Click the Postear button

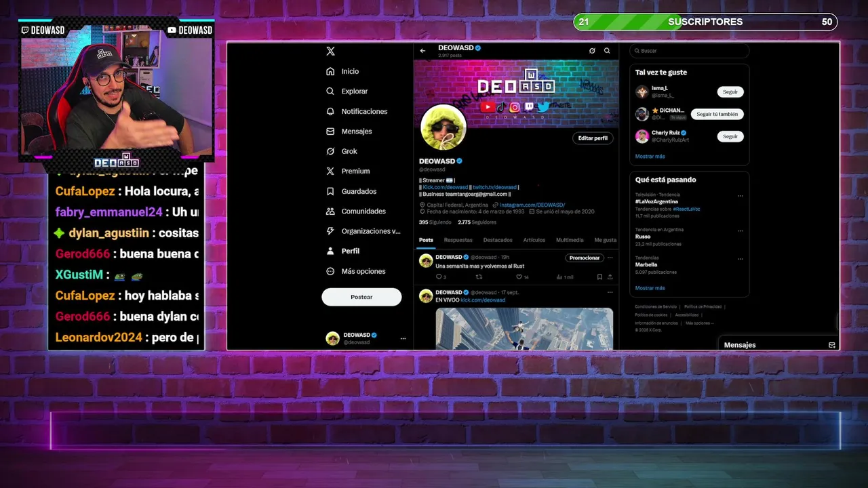coord(361,297)
